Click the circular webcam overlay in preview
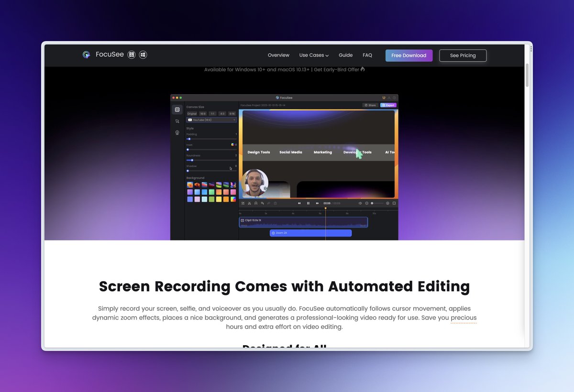Viewport: 574px width, 392px height. 255,183
